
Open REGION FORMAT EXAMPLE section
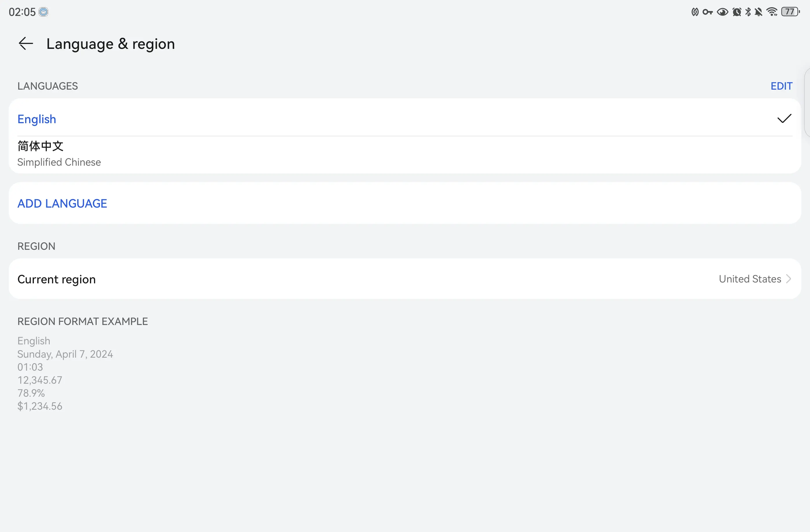tap(82, 321)
